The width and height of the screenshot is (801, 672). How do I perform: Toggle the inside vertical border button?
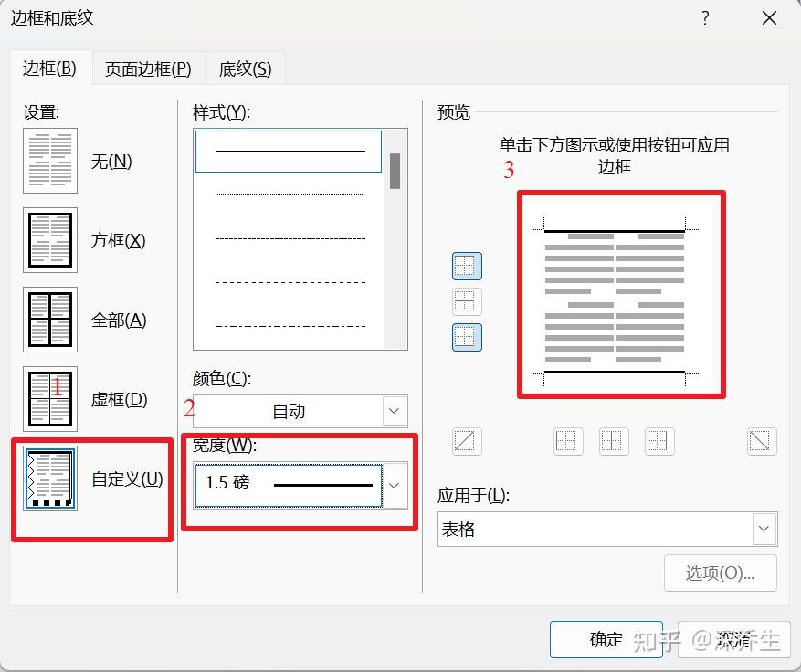[614, 441]
